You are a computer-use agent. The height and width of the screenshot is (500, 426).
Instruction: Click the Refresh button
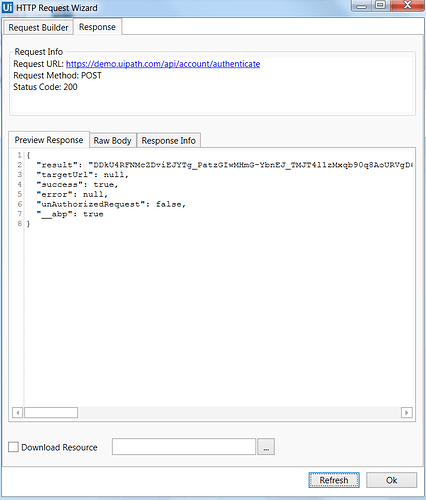pos(334,480)
